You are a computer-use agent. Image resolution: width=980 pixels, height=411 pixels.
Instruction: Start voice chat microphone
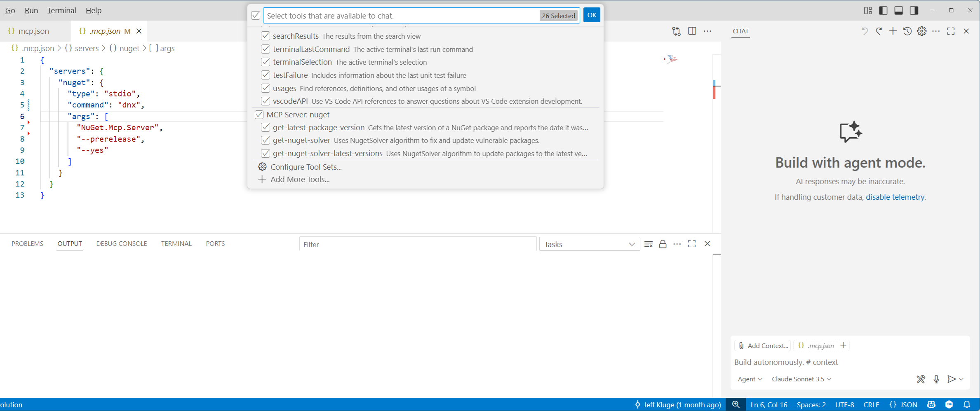pos(936,379)
